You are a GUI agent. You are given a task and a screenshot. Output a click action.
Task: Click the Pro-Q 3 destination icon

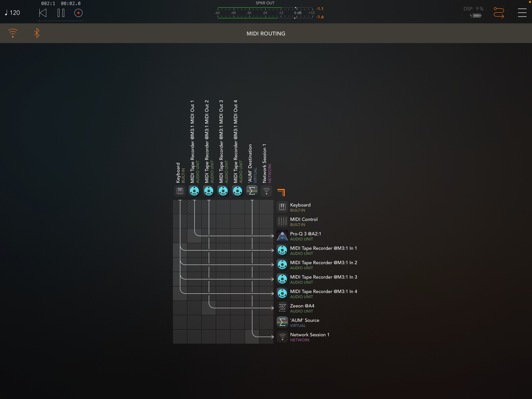(282, 236)
